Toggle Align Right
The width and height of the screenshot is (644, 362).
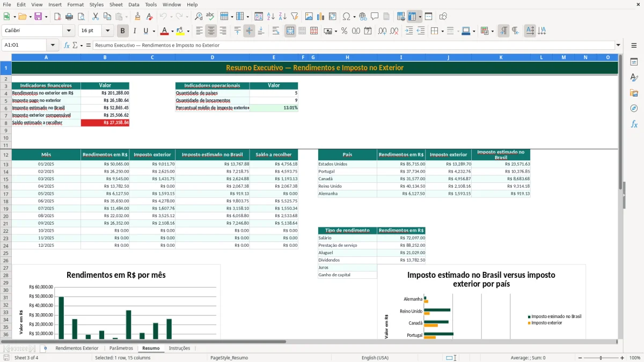point(223,31)
